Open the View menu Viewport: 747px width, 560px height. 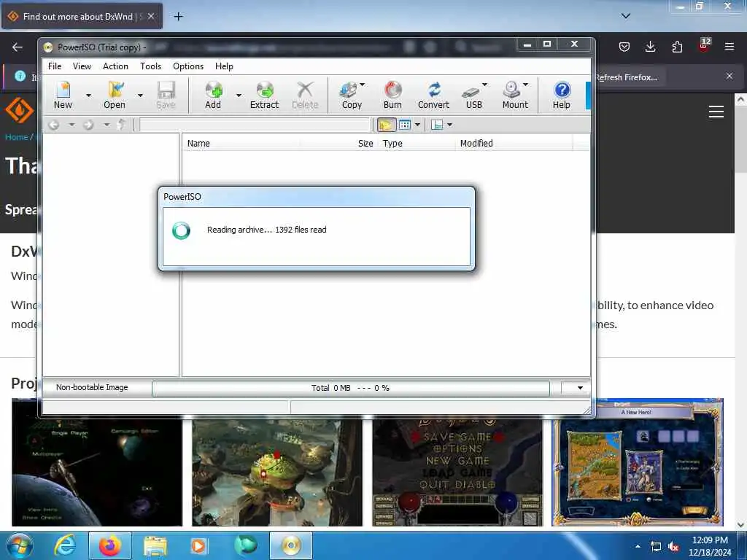(x=82, y=66)
